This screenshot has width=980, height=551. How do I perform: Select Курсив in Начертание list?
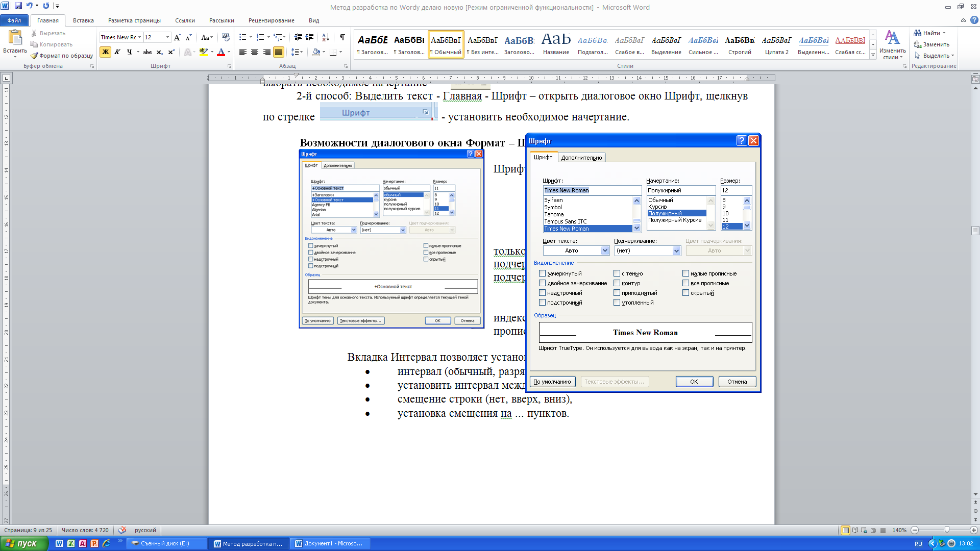coord(676,207)
